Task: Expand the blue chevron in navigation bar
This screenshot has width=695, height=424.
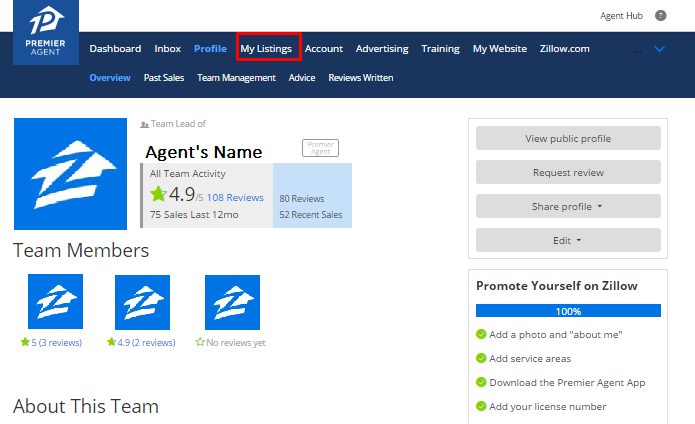Action: point(659,48)
